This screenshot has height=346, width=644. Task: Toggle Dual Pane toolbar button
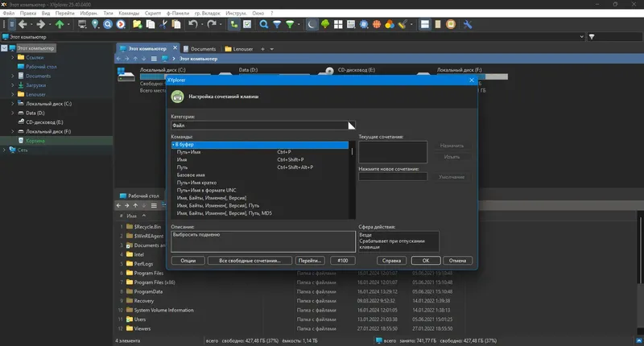425,25
